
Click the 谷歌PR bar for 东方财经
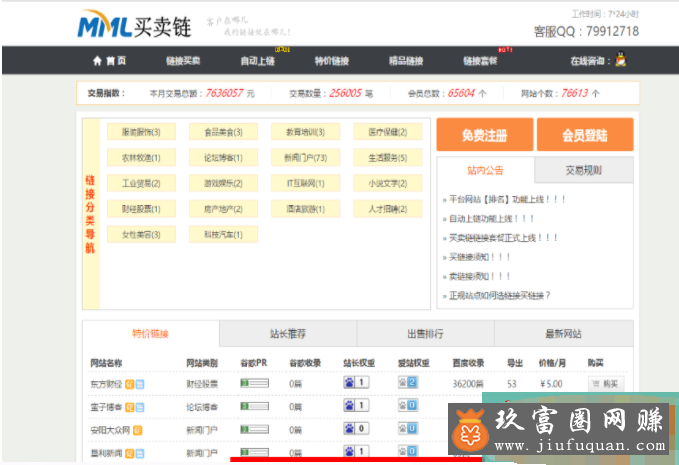254,382
